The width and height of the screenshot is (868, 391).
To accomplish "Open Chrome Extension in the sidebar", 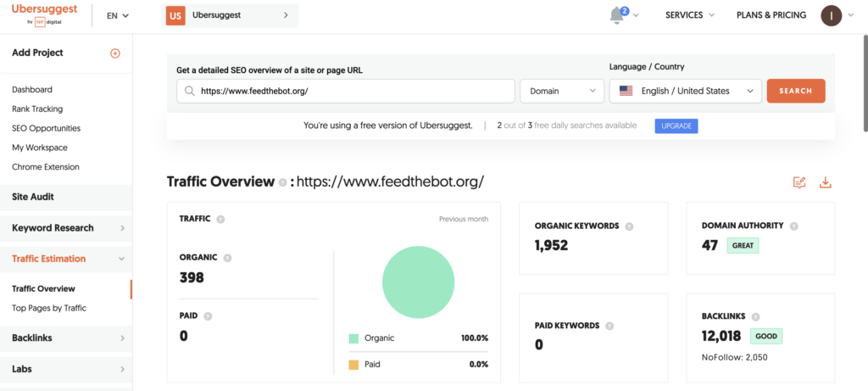I will pyautogui.click(x=46, y=167).
